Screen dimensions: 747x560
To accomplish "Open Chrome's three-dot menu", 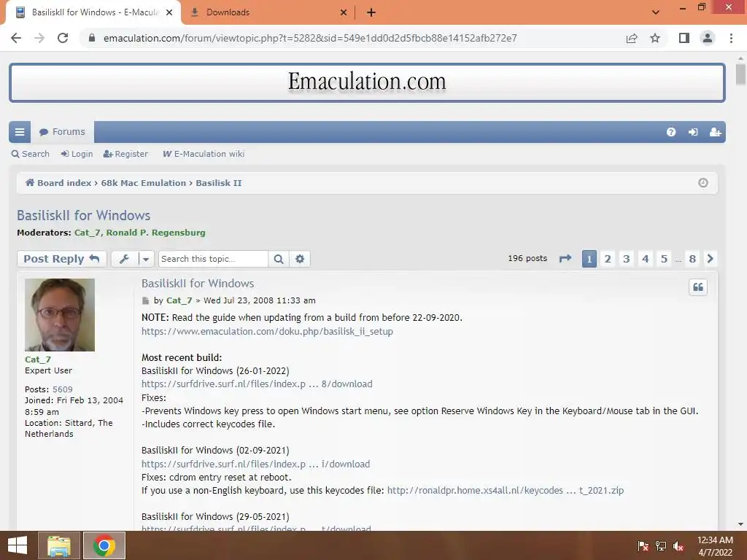I will [731, 38].
